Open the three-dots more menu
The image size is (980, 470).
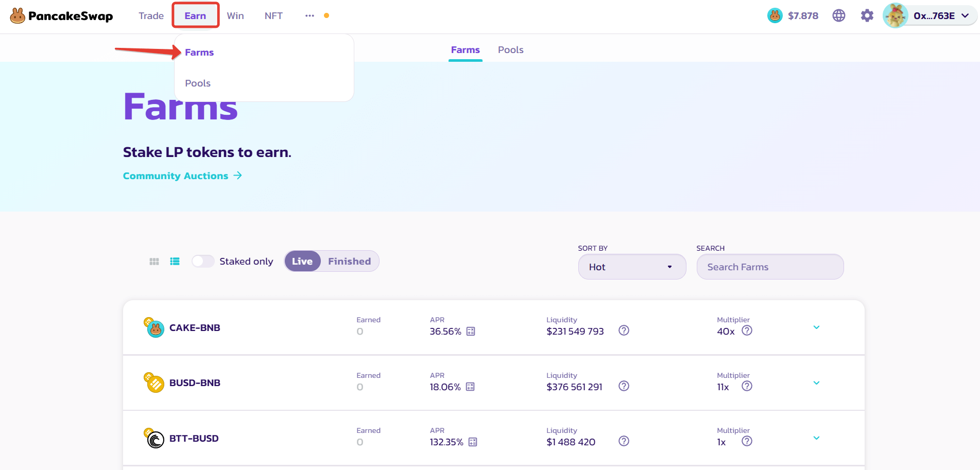point(310,16)
